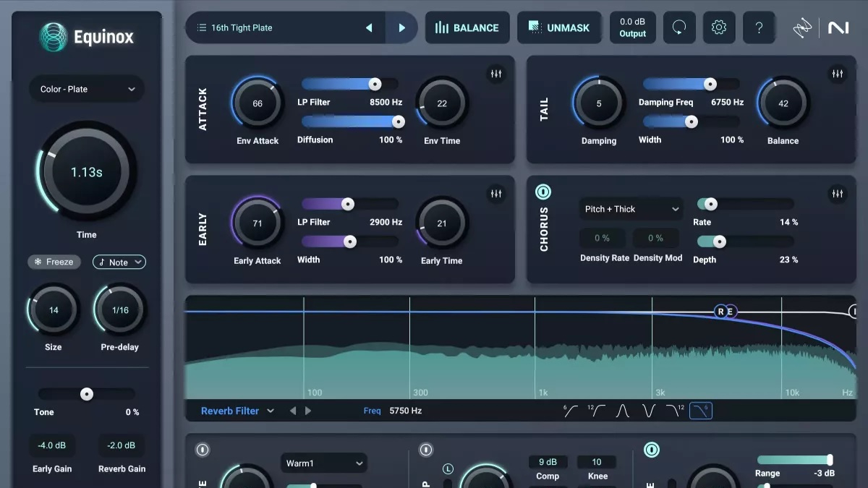Click the Chorus Rate slider handle
The image size is (868, 488).
(x=711, y=204)
